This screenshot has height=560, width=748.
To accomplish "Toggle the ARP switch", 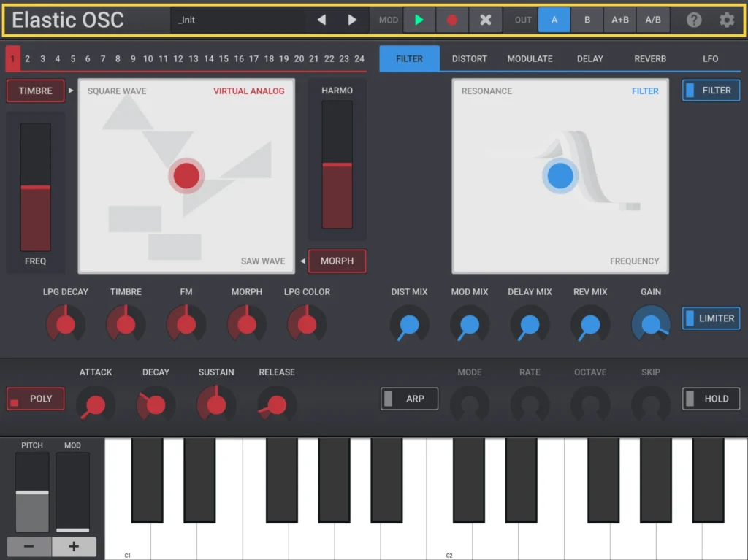I will [409, 399].
